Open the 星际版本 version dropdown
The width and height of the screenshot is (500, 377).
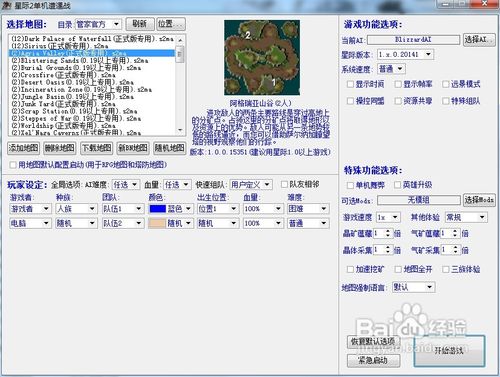pyautogui.click(x=405, y=54)
